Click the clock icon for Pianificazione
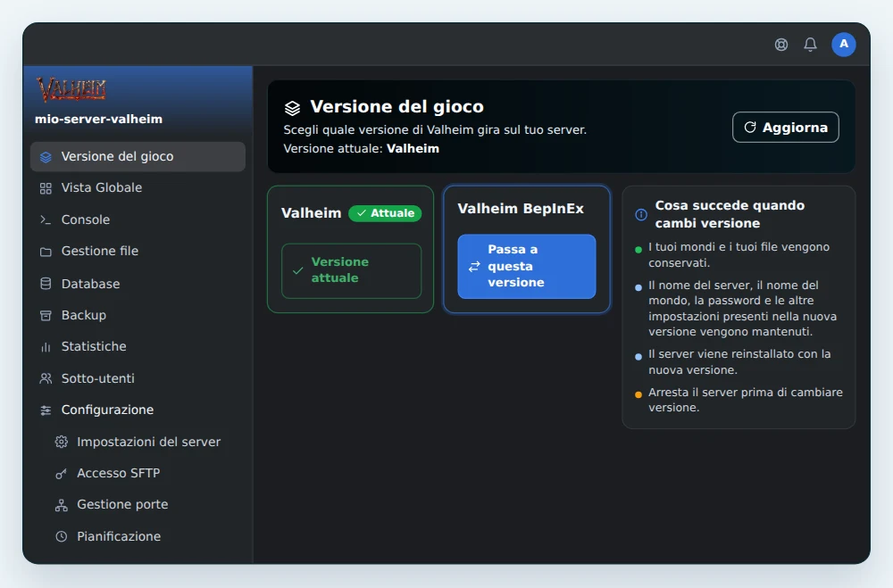The height and width of the screenshot is (588, 893). [x=62, y=536]
